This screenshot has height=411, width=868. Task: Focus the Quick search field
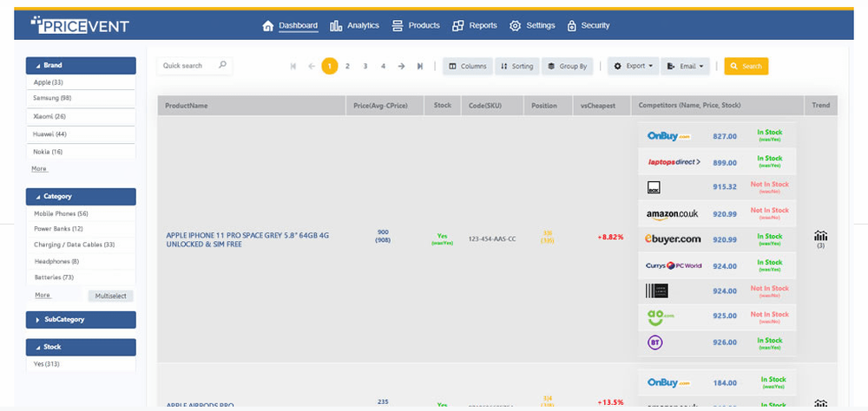click(x=194, y=66)
